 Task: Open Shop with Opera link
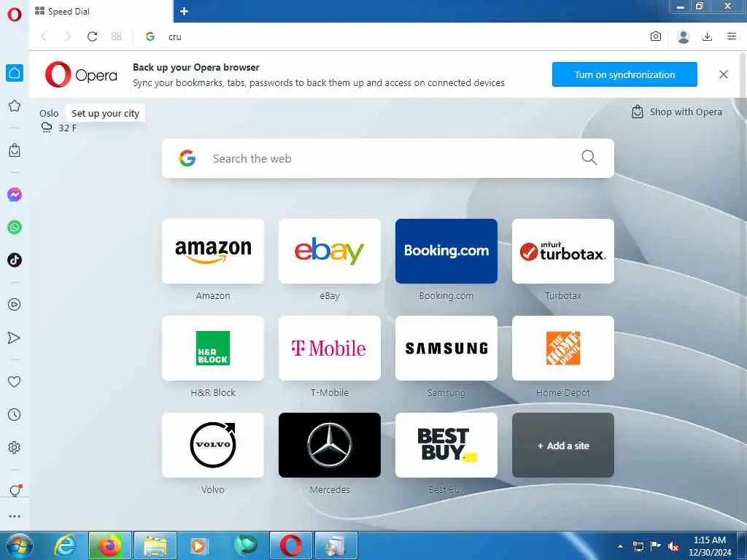coord(676,112)
